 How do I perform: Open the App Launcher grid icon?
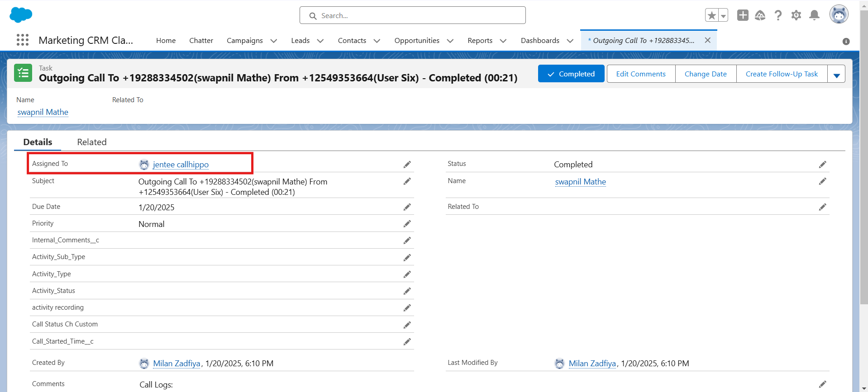pyautogui.click(x=23, y=40)
